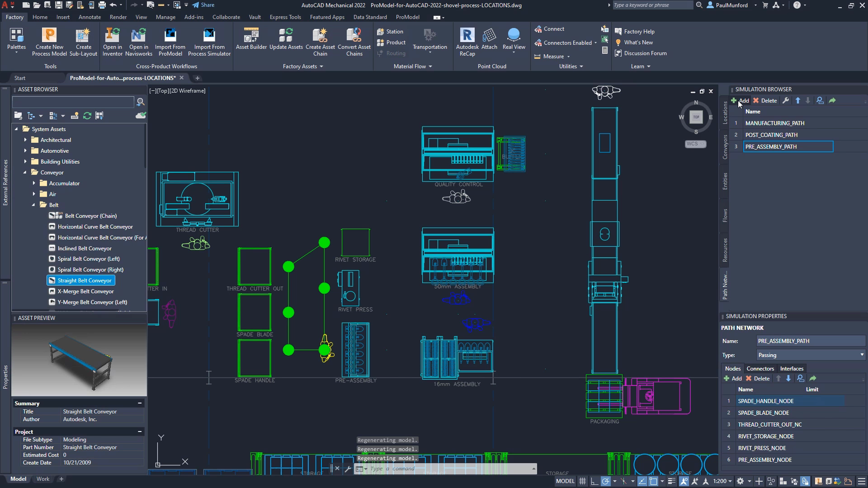
Task: Toggle Real View in the Point Cloud panel
Action: [x=514, y=40]
